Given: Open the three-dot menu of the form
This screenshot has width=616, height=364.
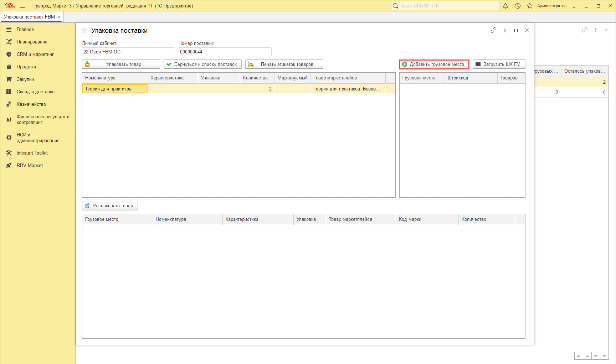Looking at the screenshot, I should 505,30.
